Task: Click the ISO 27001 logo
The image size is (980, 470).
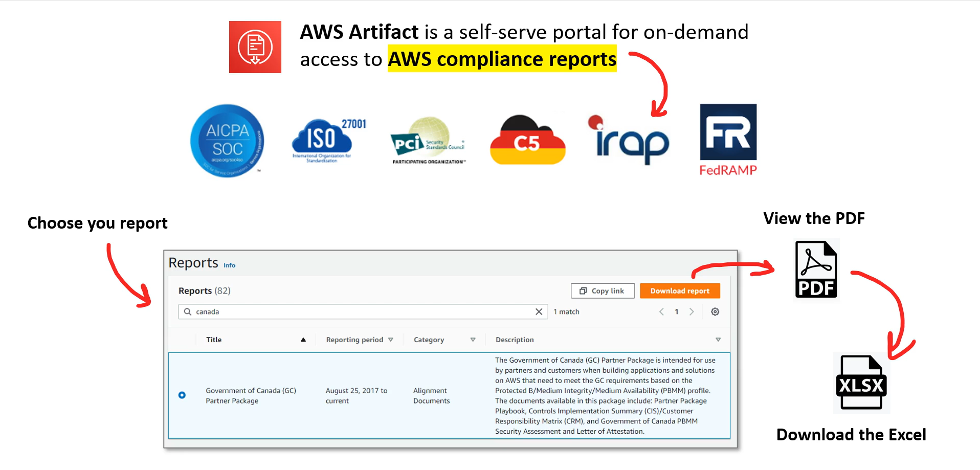Action: tap(328, 141)
